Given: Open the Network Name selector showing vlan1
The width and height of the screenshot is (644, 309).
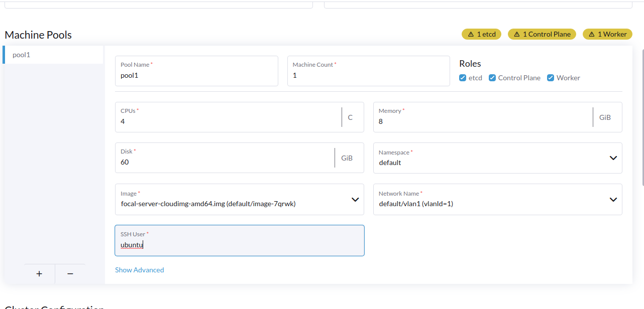Looking at the screenshot, I should pos(497,199).
